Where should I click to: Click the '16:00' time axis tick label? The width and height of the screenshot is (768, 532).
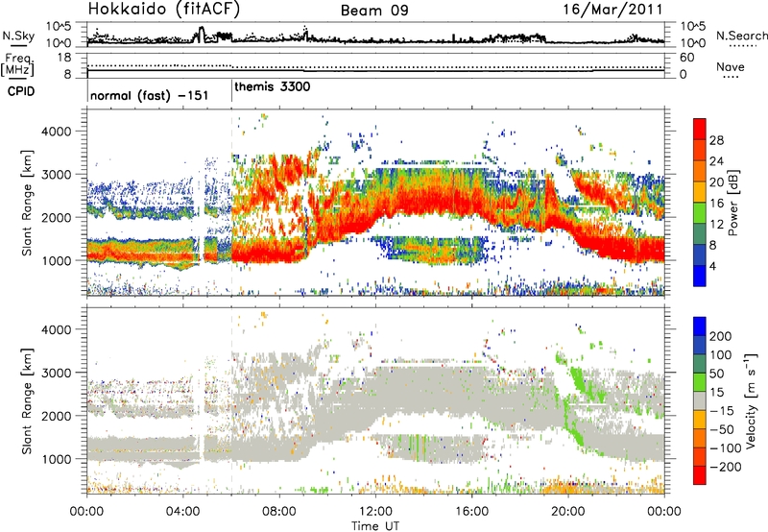[x=471, y=512]
